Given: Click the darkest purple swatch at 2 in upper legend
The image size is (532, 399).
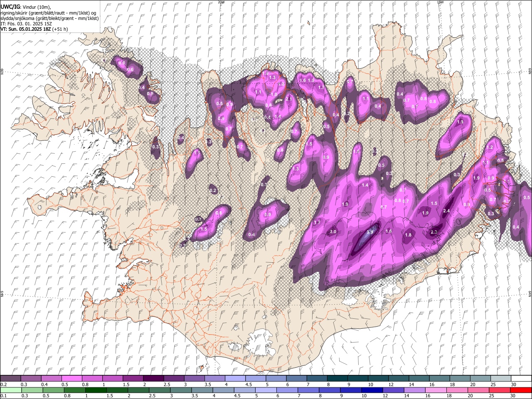Looking at the screenshot, I should [153, 378].
